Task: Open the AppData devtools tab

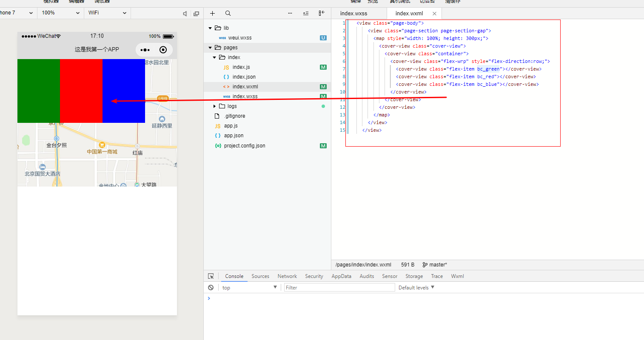Action: tap(341, 276)
